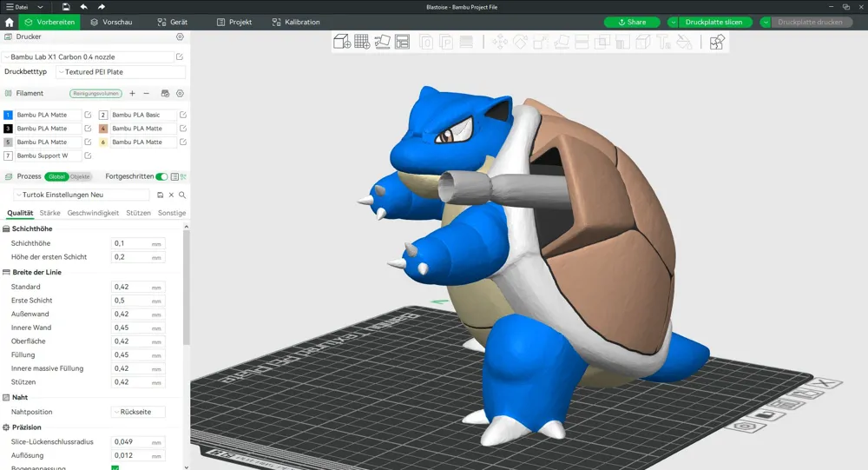Select the Scale tool icon
Viewport: 868px width, 470px height.
pyautogui.click(x=541, y=42)
